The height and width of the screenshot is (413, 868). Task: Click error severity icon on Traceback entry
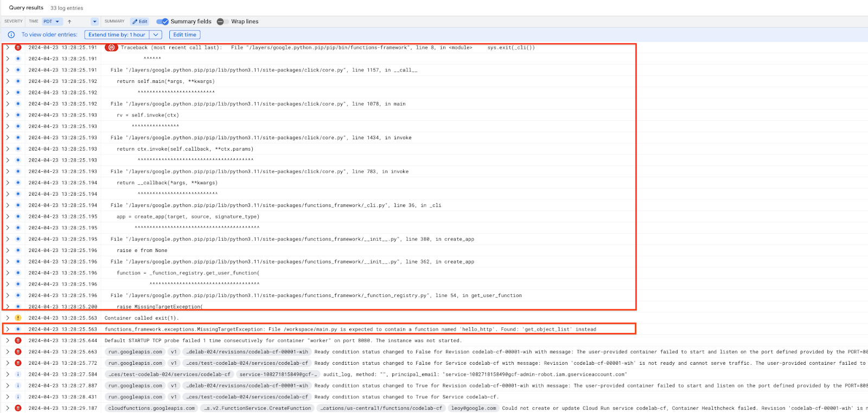(18, 48)
